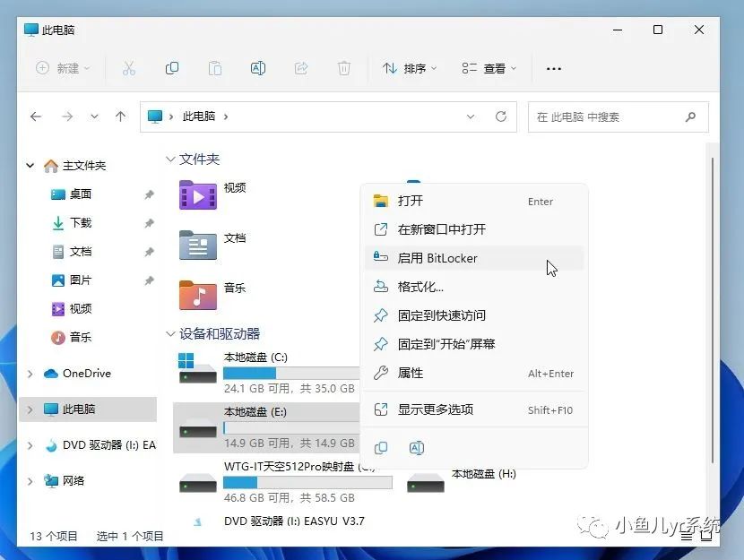The width and height of the screenshot is (744, 560).
Task: Go up one folder level
Action: (x=120, y=116)
